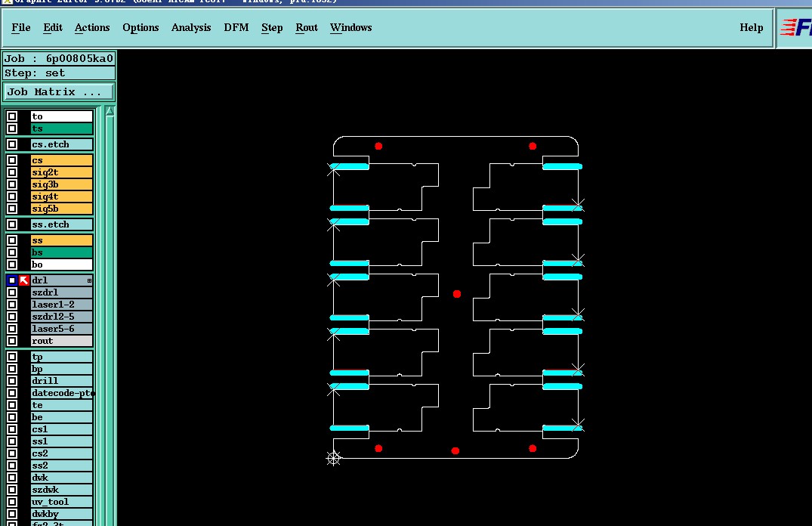
Task: Click the Step: set field
Action: pyautogui.click(x=58, y=73)
